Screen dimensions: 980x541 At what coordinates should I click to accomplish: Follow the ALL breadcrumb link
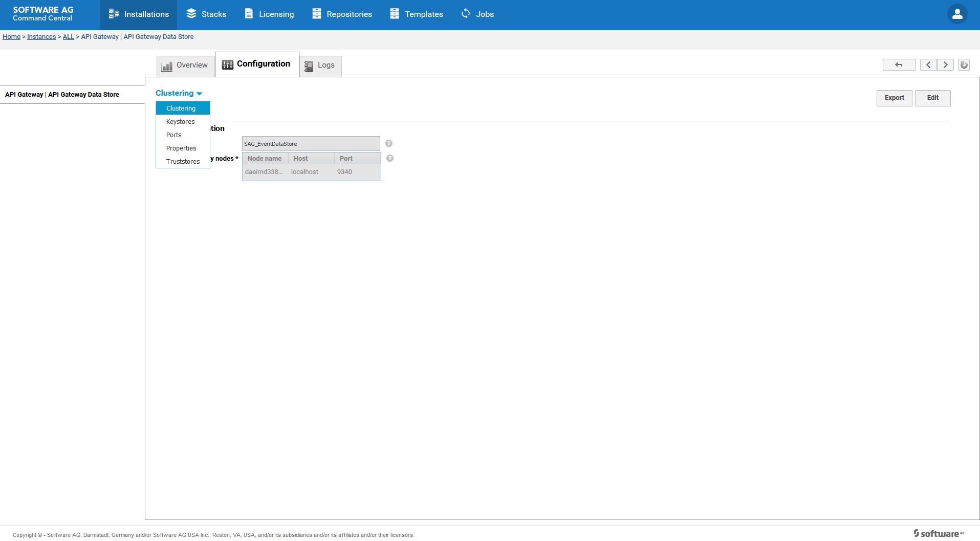[69, 37]
